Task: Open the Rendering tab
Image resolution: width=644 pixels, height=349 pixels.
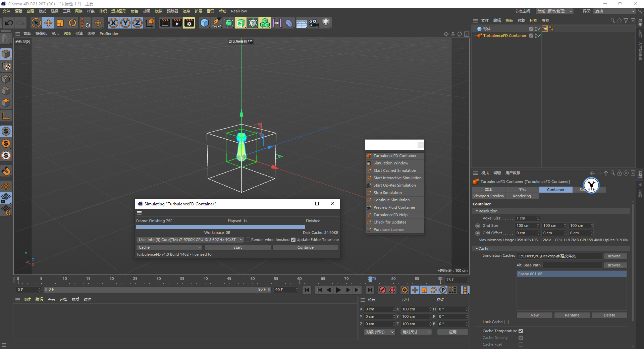Action: tap(522, 196)
